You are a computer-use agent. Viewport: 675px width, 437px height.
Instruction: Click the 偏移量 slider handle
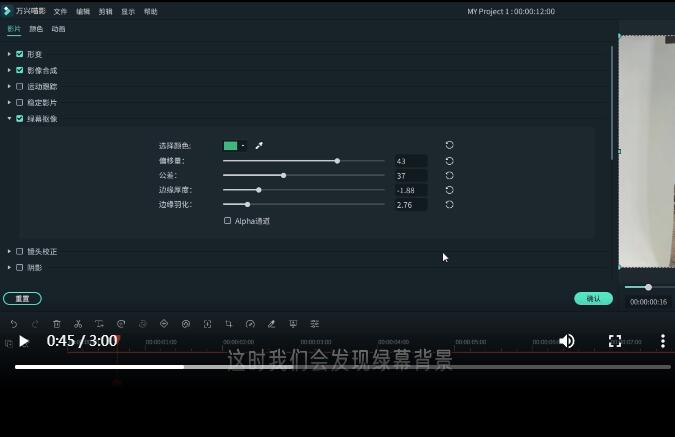pyautogui.click(x=337, y=161)
